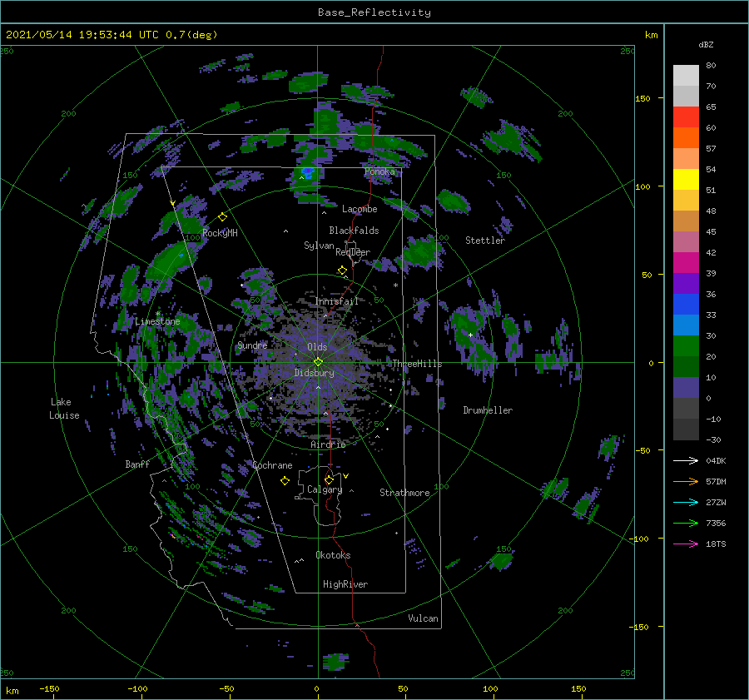Pick the bright green 20–30 dBZ swatch
Image resolution: width=749 pixels, height=700 pixels.
click(x=686, y=346)
